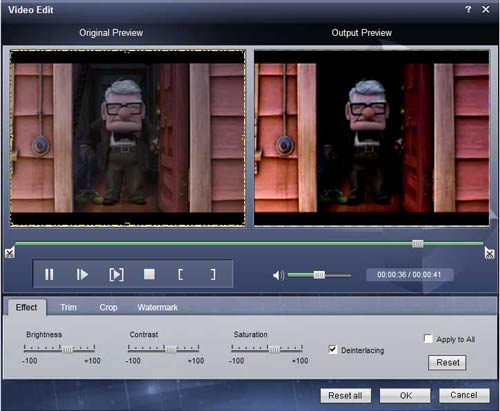Stop the video with the square button
Viewport: 500px width, 411px height.
point(149,274)
